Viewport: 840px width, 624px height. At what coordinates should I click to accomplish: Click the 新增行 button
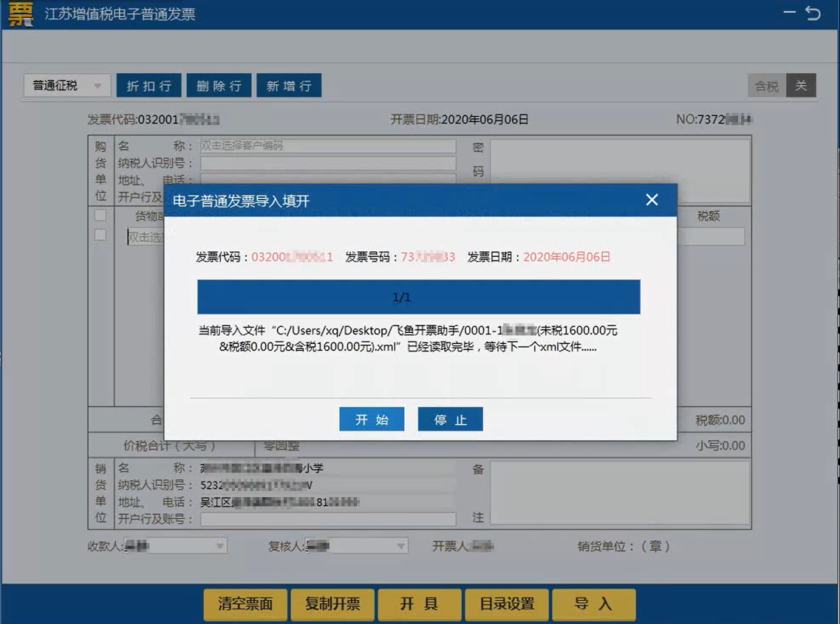289,86
